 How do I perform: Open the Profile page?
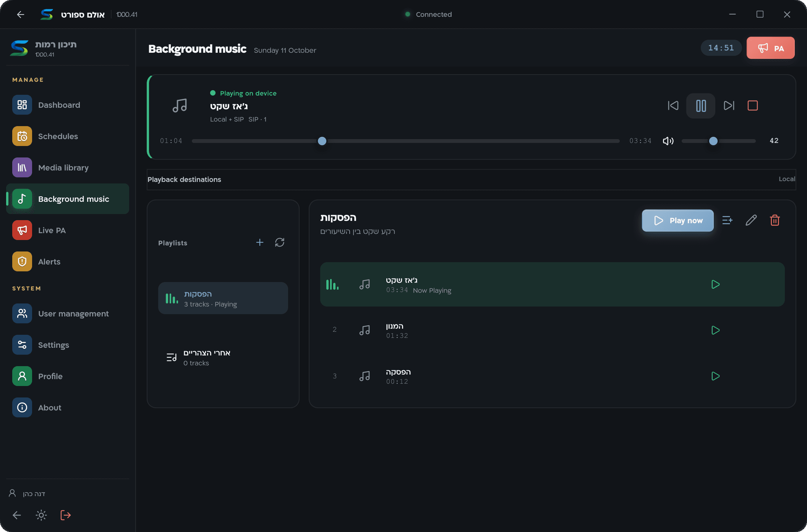pos(68,376)
